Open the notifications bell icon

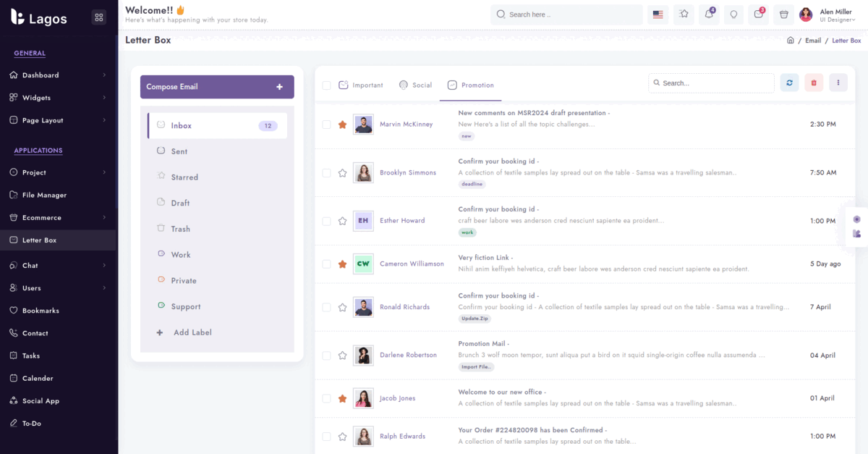click(x=708, y=14)
